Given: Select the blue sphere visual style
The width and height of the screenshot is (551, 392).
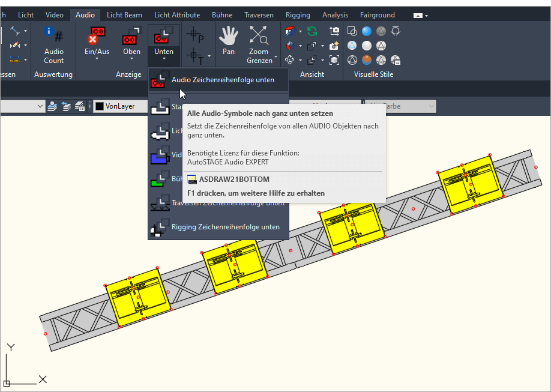Looking at the screenshot, I should point(366,31).
